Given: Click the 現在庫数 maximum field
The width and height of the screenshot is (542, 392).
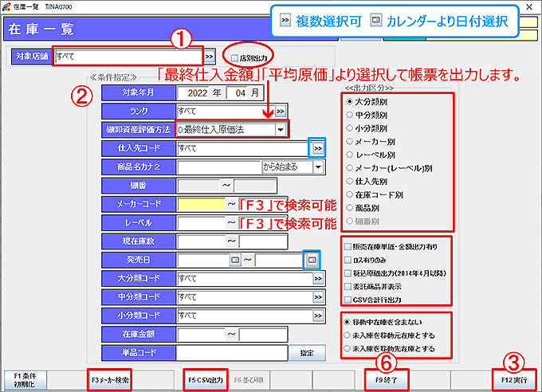Looking at the screenshot, I should (x=263, y=241).
